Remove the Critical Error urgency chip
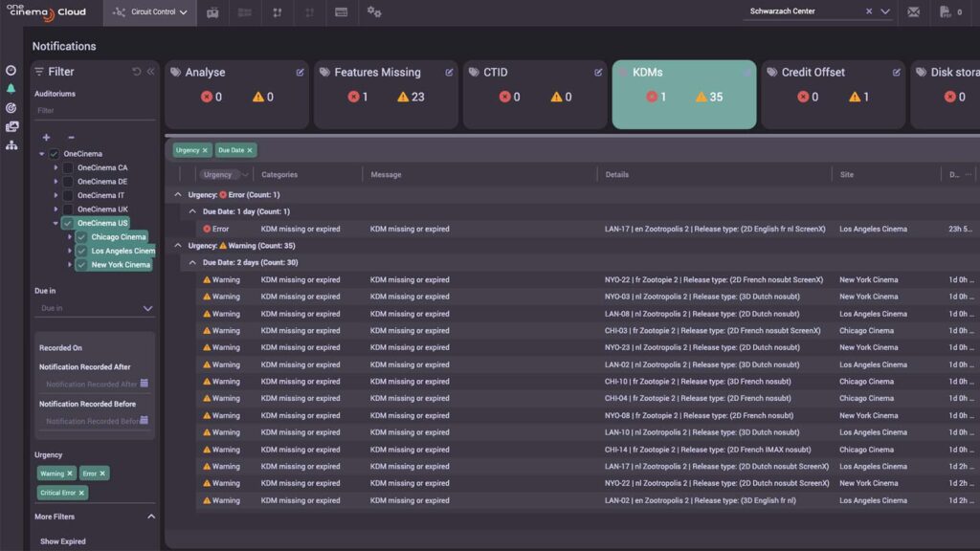Screen dimensions: 980x551 pyautogui.click(x=81, y=493)
